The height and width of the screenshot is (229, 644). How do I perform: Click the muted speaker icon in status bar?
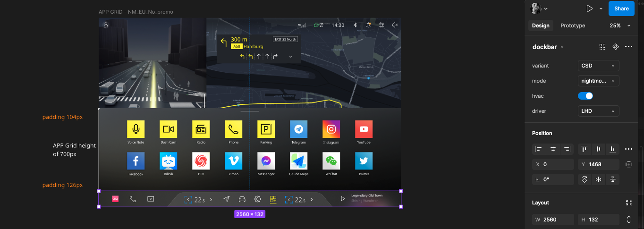(x=395, y=25)
